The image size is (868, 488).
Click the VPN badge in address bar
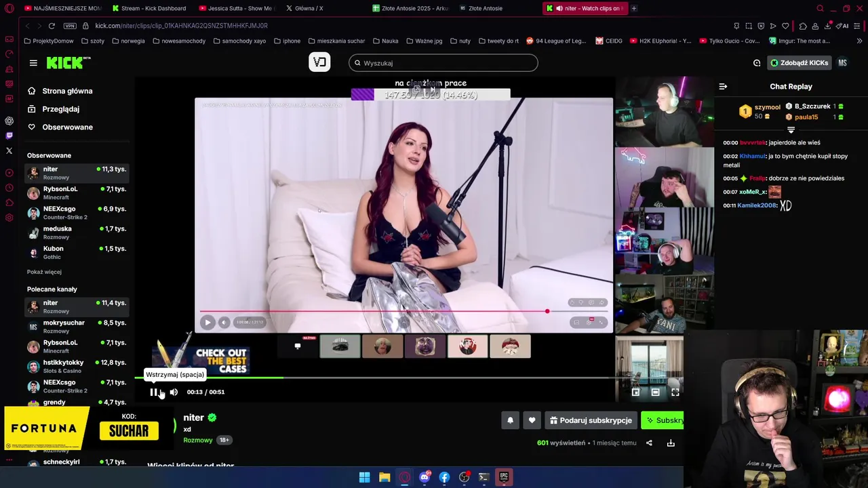[x=70, y=26]
